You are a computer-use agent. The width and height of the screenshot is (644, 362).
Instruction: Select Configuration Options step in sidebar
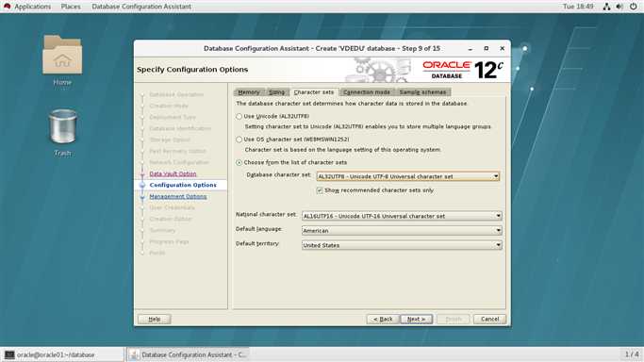(x=183, y=185)
